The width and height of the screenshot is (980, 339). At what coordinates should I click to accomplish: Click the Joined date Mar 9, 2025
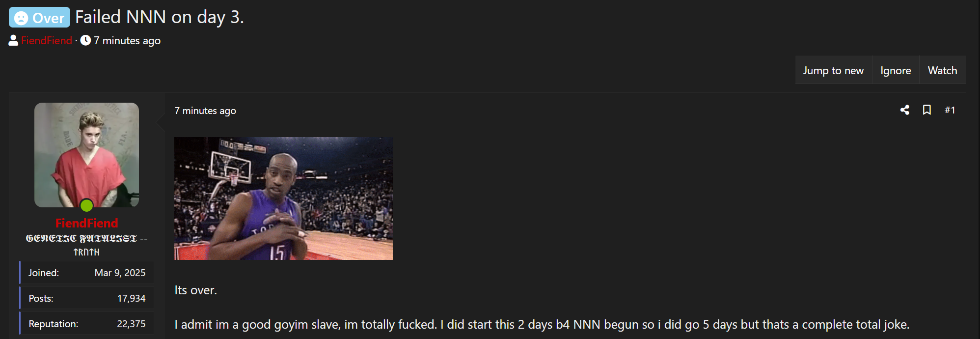click(x=120, y=273)
